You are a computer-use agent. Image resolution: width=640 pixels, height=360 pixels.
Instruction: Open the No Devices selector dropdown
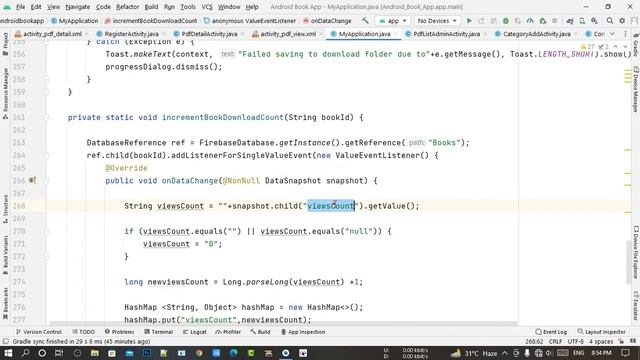point(437,20)
